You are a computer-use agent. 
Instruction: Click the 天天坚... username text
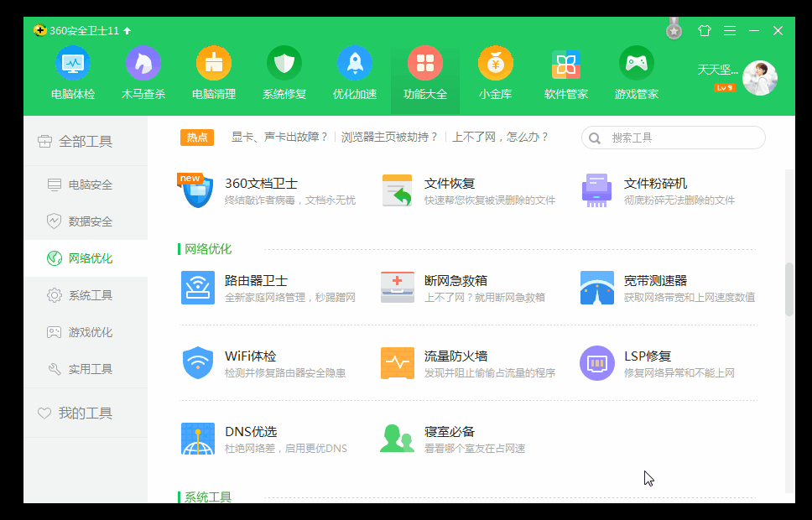tap(718, 70)
